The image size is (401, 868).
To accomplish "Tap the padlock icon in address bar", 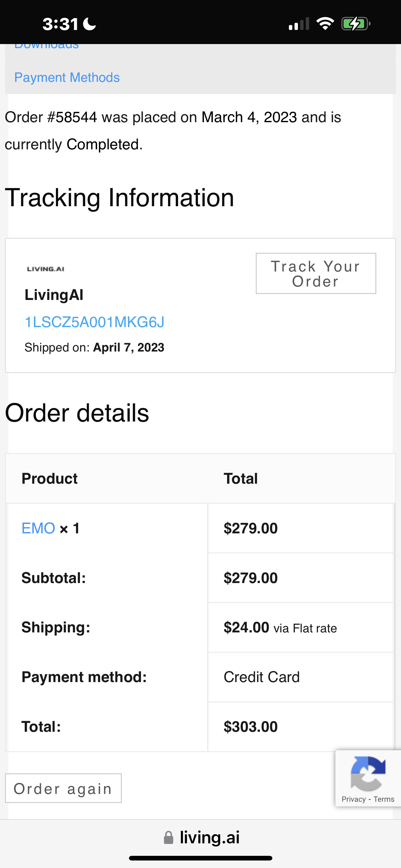I will pos(168,838).
